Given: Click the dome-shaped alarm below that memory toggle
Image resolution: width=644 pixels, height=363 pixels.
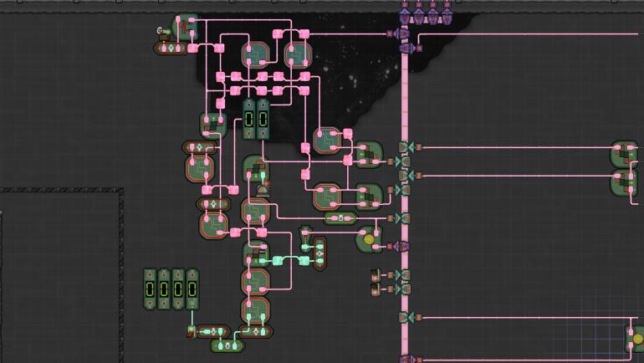Looking at the screenshot, I should coord(263,190).
